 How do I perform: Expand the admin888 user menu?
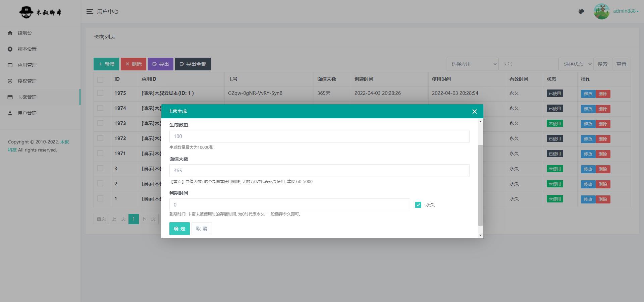(626, 11)
